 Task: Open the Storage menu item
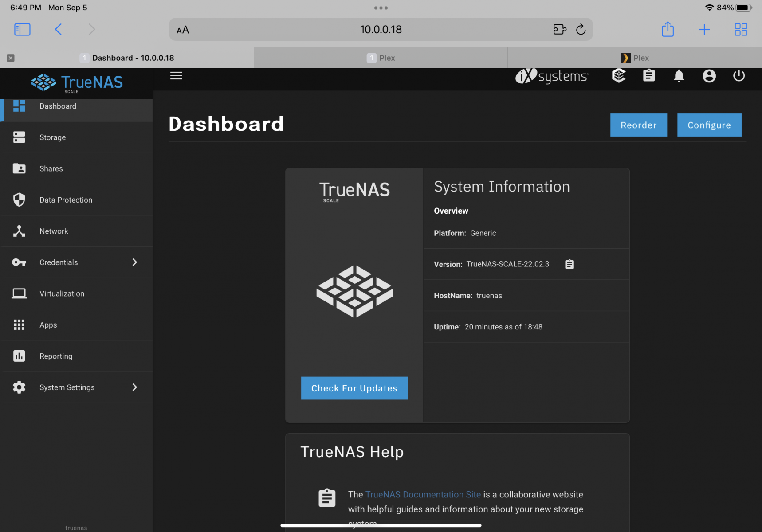pos(77,137)
